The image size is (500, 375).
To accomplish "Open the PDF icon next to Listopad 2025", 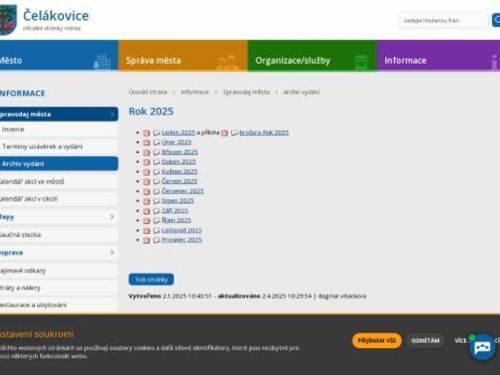I will [x=147, y=230].
